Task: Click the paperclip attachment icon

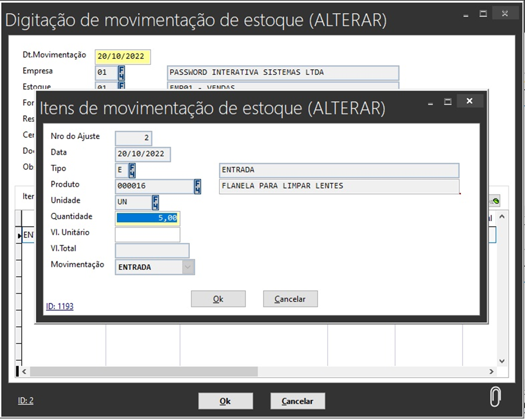Action: pyautogui.click(x=495, y=397)
